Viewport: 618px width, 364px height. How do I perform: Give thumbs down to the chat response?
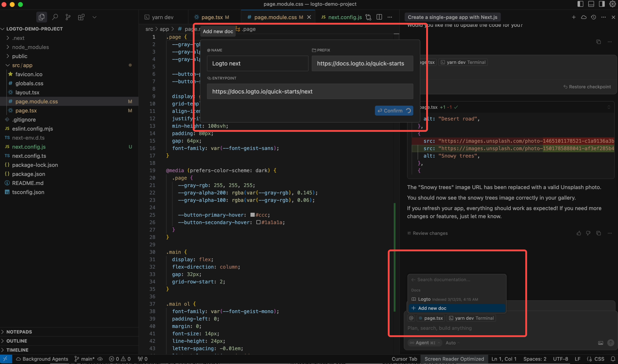click(x=588, y=233)
